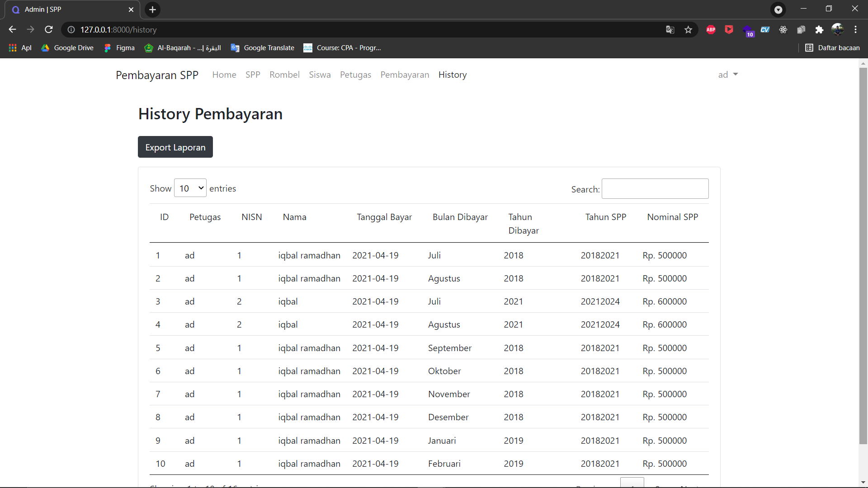Open the Siswa nav item

[x=320, y=75]
